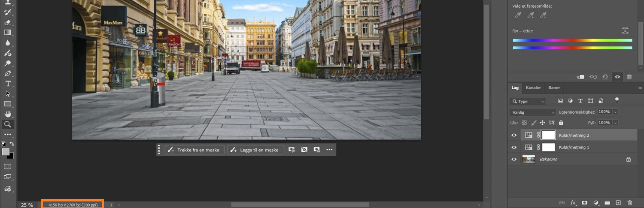Click Legge til en maske button
The image size is (644, 208).
tap(255, 150)
